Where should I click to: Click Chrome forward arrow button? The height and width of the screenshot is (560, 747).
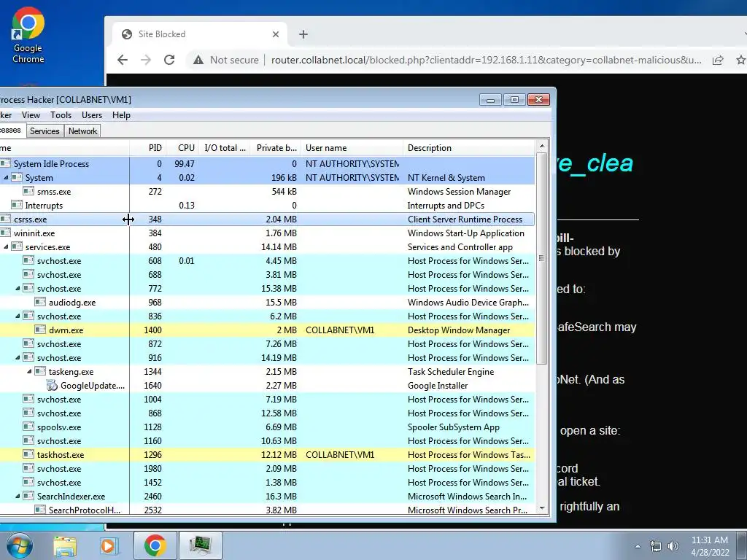point(146,60)
